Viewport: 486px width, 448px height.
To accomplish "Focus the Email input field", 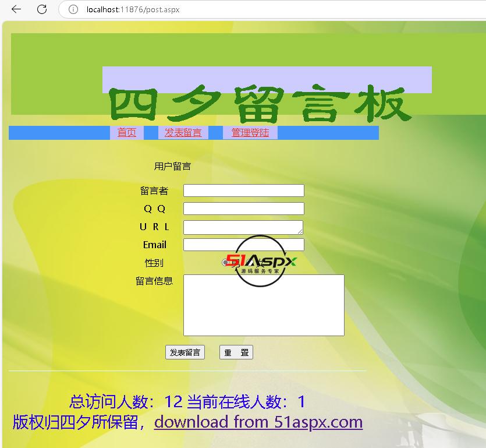I will (244, 245).
